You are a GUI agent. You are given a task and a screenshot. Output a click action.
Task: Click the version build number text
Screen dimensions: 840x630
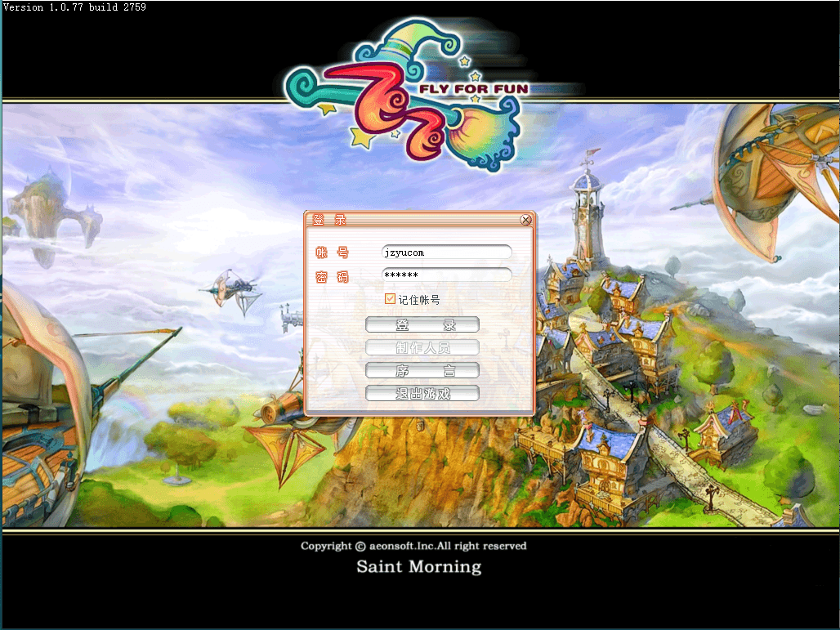(x=74, y=7)
